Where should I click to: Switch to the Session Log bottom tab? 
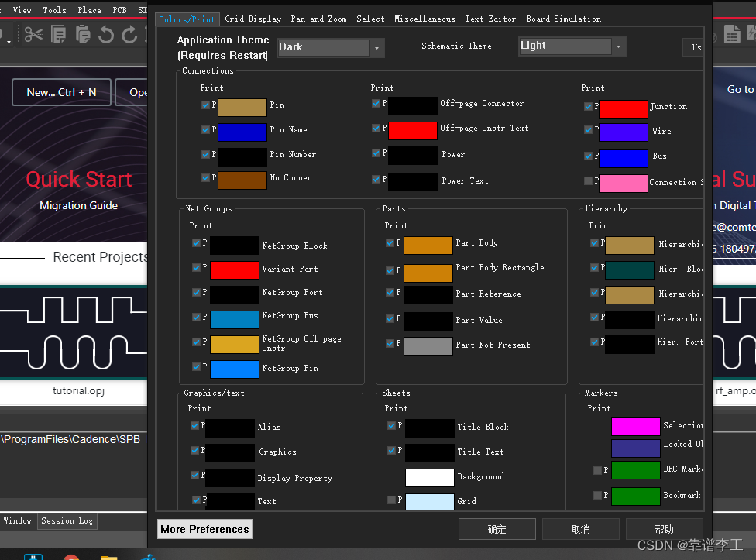tap(67, 521)
